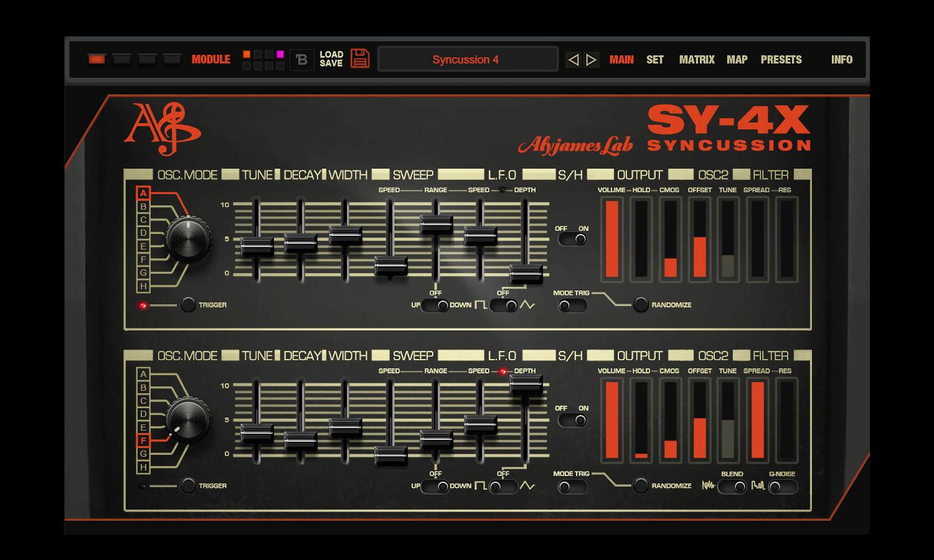934x560 pixels.
Task: Click bottom module WIDTH slider handle
Action: pyautogui.click(x=346, y=427)
